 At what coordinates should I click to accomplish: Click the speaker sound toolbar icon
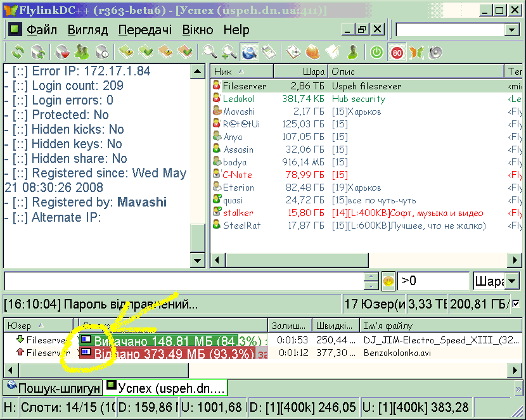point(435,52)
